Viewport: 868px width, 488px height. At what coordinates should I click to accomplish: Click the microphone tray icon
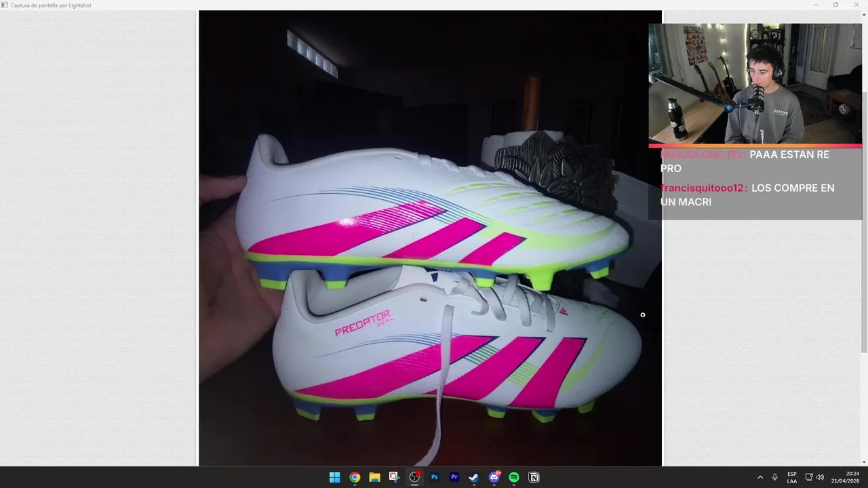(774, 477)
